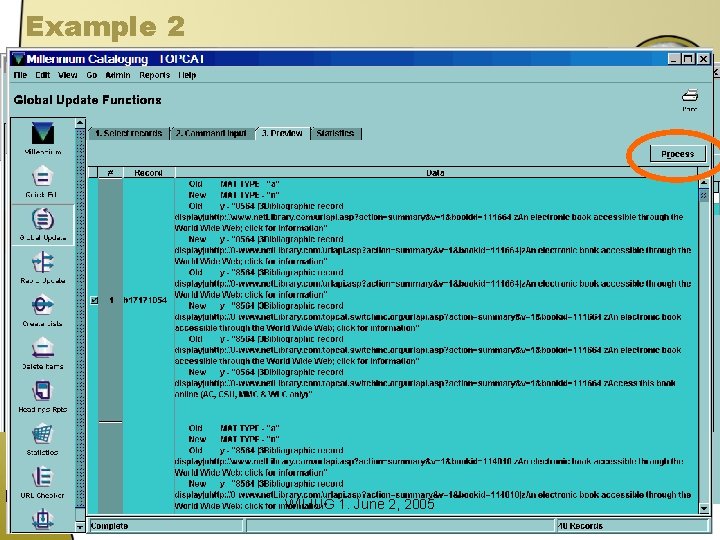Open the Admin menu
Screen dimensions: 720x540
pos(118,75)
